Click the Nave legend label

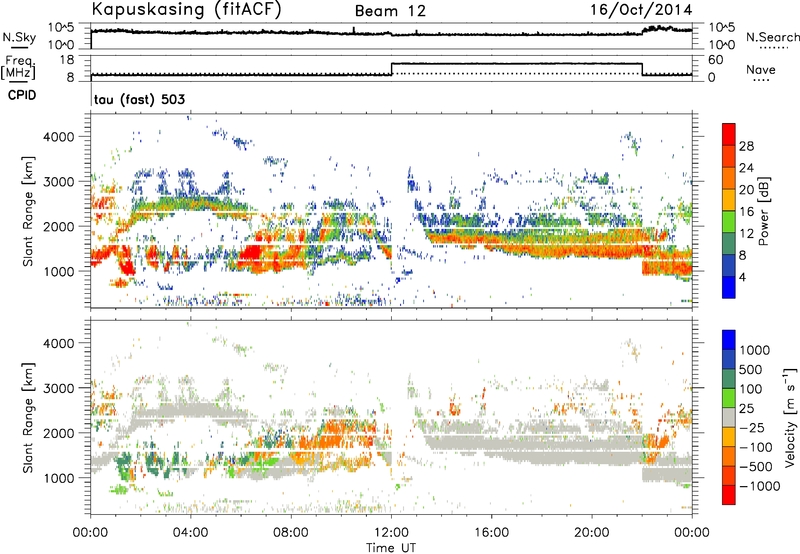pyautogui.click(x=761, y=70)
